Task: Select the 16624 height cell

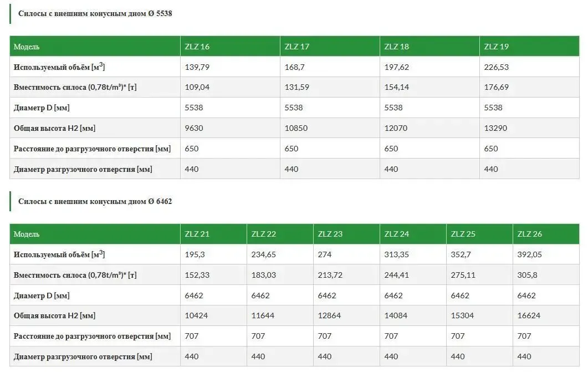Action: [x=529, y=316]
